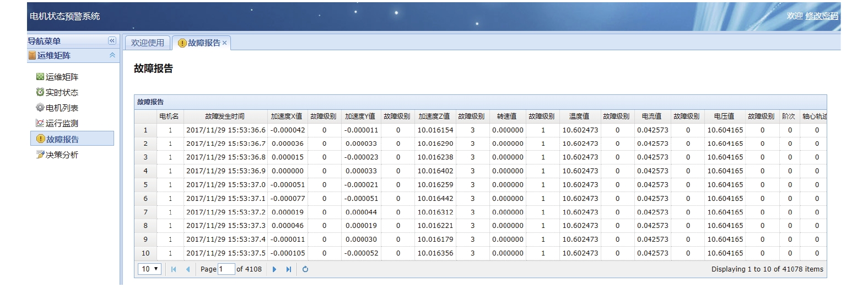The width and height of the screenshot is (868, 287).
Task: Click the 故障报告 warning icon in sidebar
Action: point(40,139)
